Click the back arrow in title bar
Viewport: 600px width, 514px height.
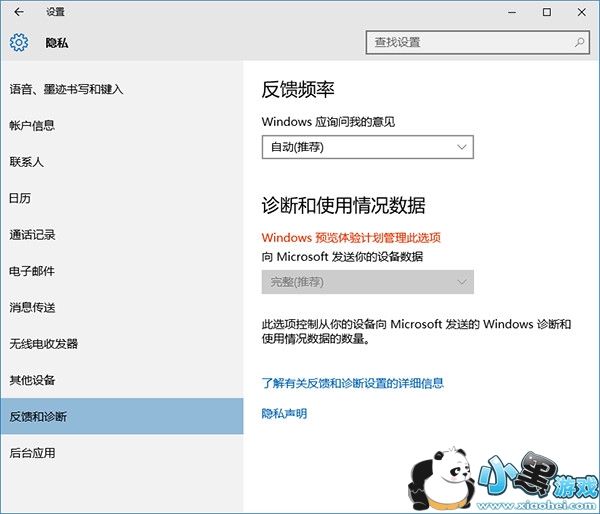point(19,12)
